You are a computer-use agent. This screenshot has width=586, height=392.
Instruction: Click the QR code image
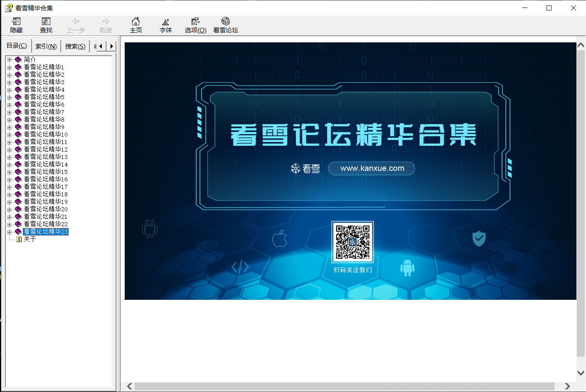(352, 242)
